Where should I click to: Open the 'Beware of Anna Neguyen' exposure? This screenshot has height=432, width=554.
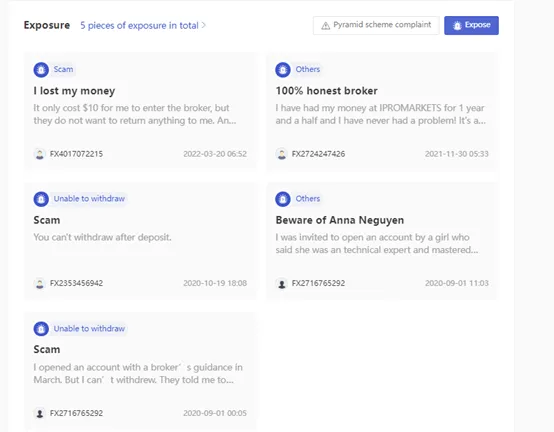[x=340, y=220]
